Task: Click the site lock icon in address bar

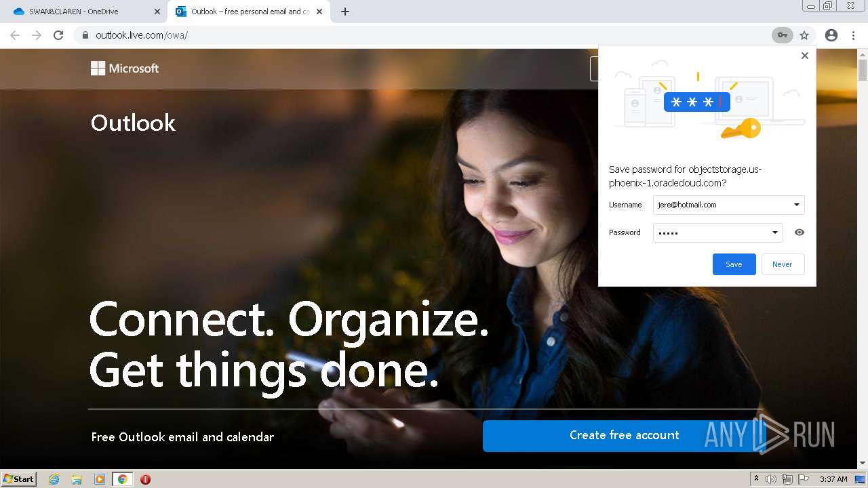Action: (85, 35)
